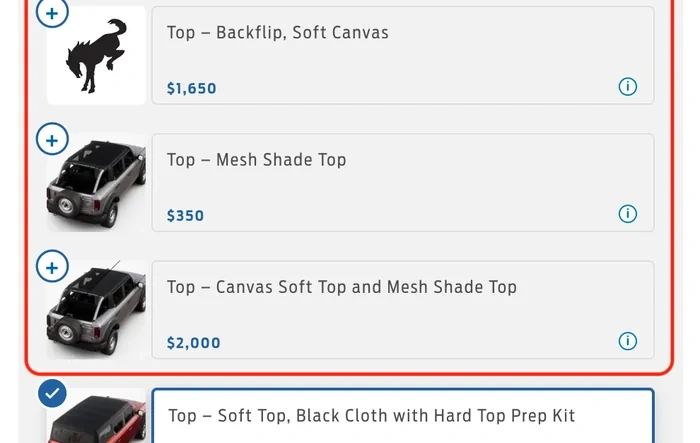This screenshot has width=700, height=443.
Task: Choose Canvas Soft Top and Mesh Shade card
Action: coord(403,309)
